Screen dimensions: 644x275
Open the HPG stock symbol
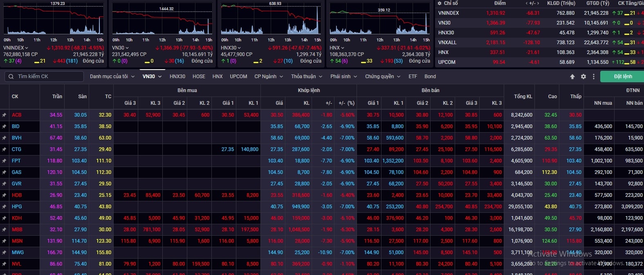point(17,207)
